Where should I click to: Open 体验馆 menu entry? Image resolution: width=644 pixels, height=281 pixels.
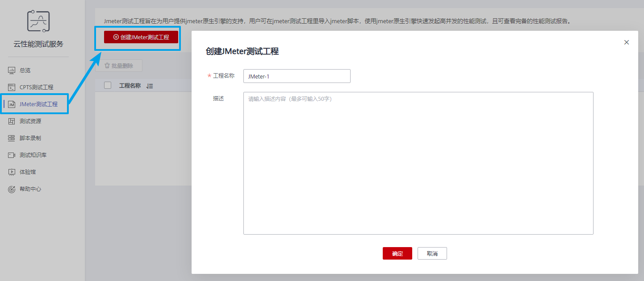pyautogui.click(x=28, y=172)
